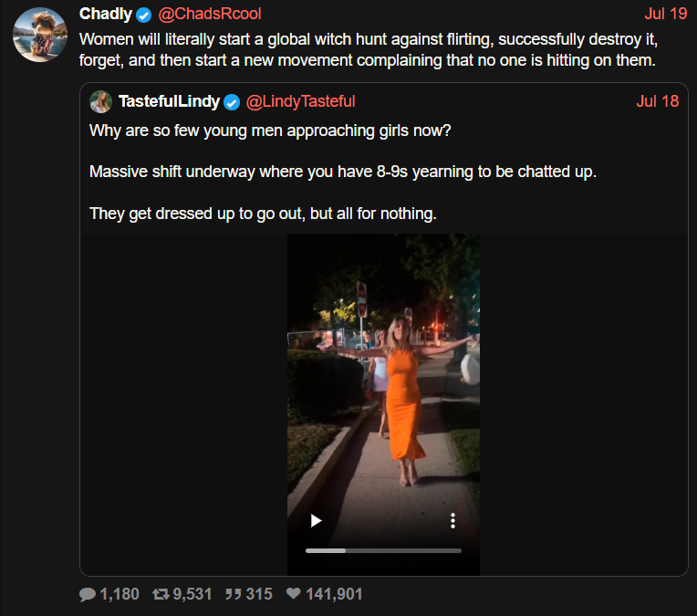This screenshot has height=616, width=697.
Task: Open TastefulLindy's small profile avatar
Action: 101,102
